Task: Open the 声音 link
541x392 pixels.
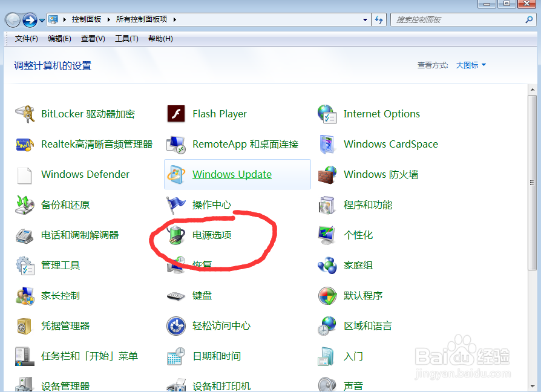Action: (353, 386)
